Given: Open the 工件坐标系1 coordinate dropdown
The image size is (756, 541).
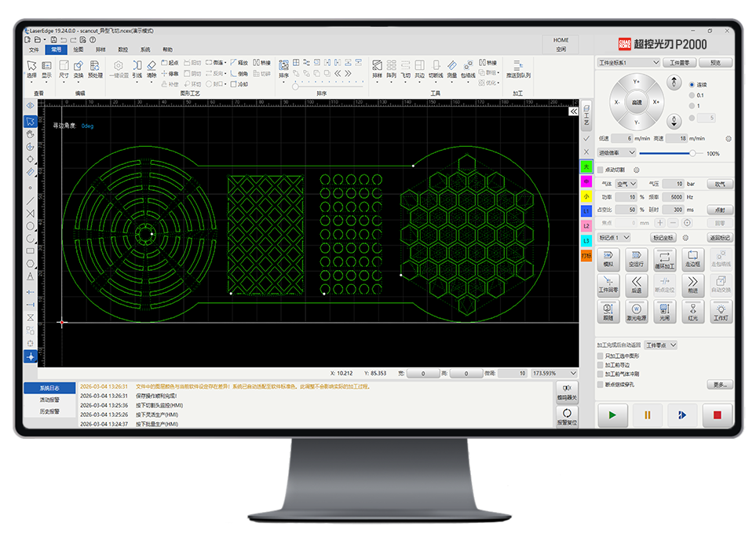Looking at the screenshot, I should 628,62.
